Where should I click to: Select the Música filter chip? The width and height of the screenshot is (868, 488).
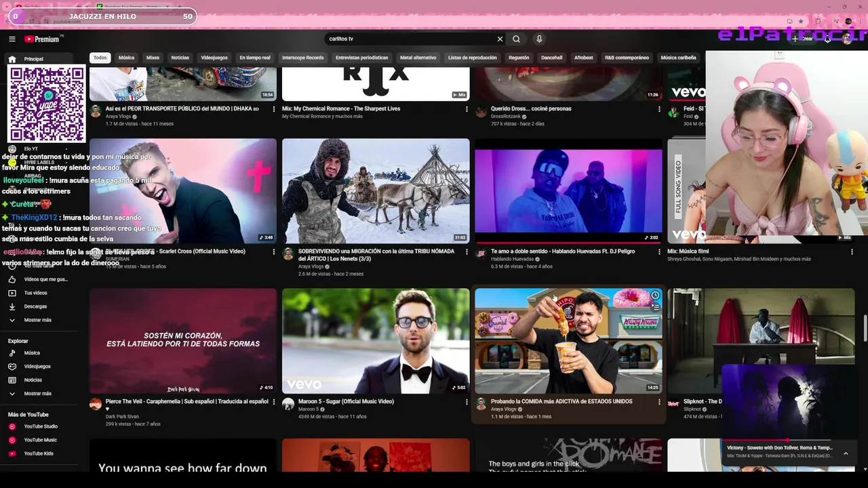127,58
